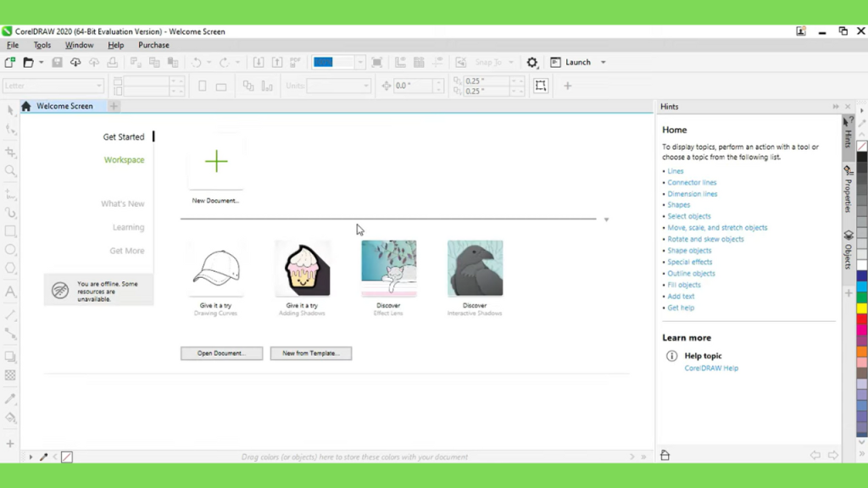Image resolution: width=868 pixels, height=488 pixels.
Task: Click the New Document plus tile
Action: [x=216, y=162]
